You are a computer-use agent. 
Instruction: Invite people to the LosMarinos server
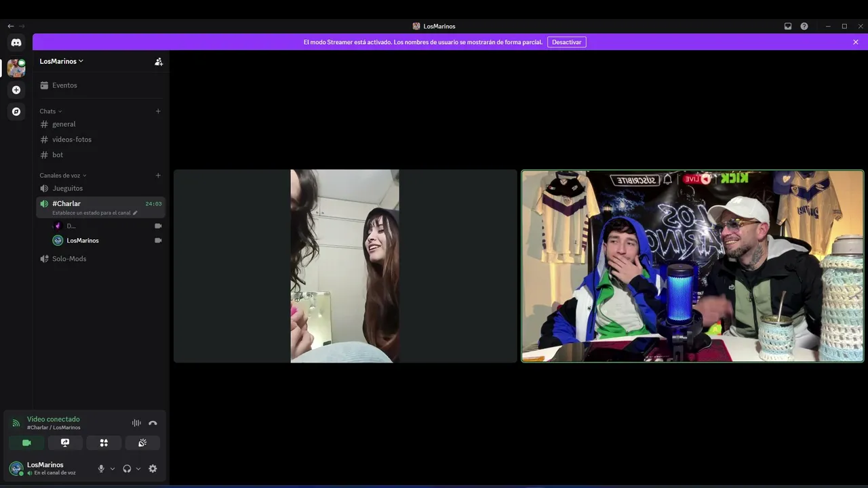[x=159, y=62]
